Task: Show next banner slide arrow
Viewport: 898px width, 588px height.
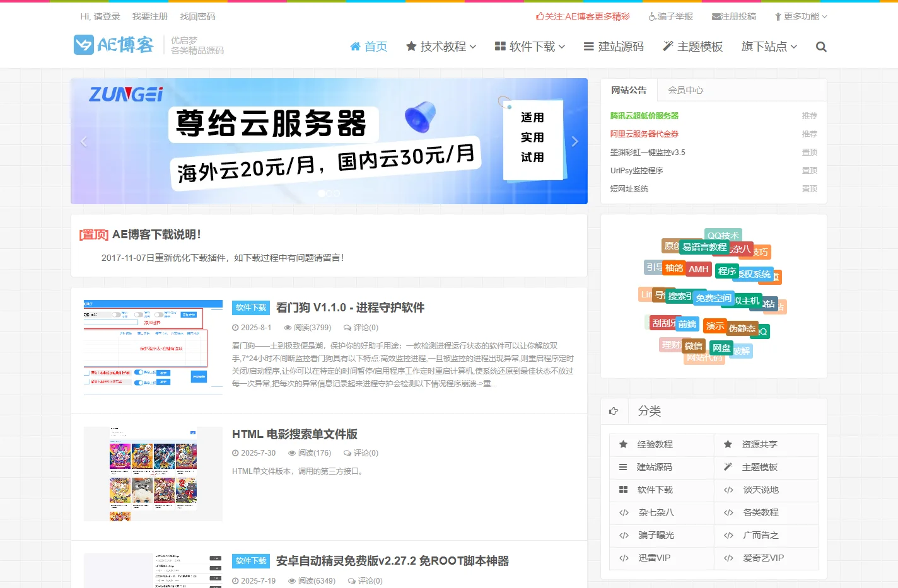Action: pos(574,141)
